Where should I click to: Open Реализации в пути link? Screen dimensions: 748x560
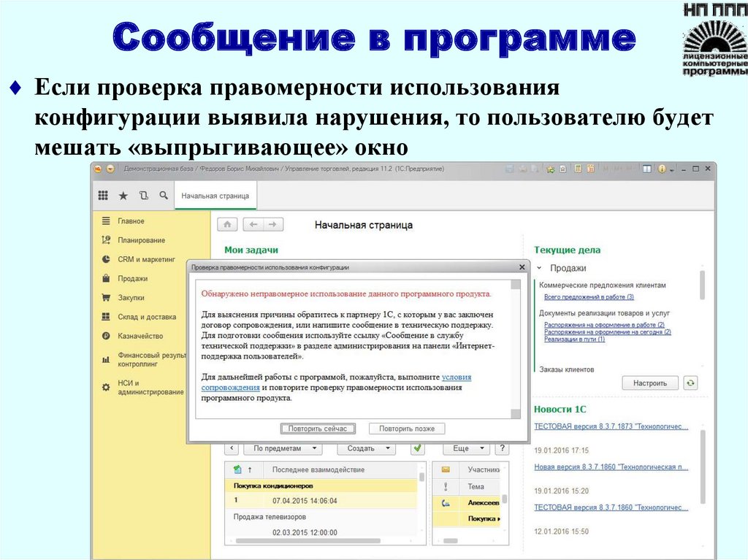coord(574,340)
